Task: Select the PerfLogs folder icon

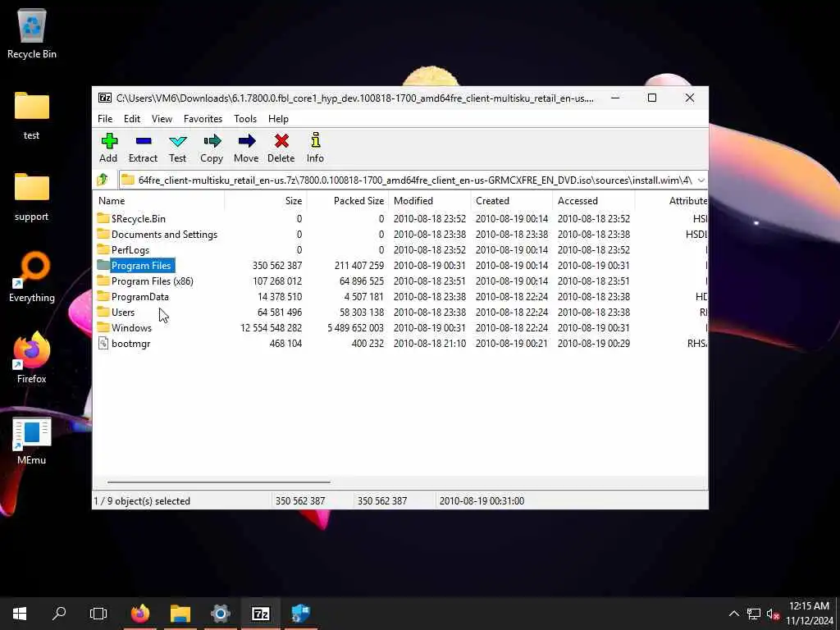Action: tap(103, 249)
